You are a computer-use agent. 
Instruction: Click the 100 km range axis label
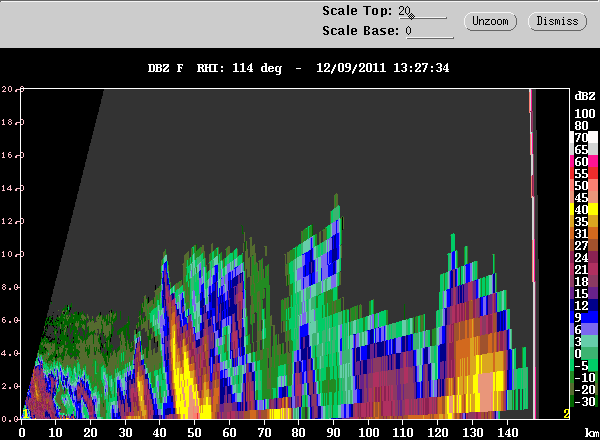[x=368, y=433]
